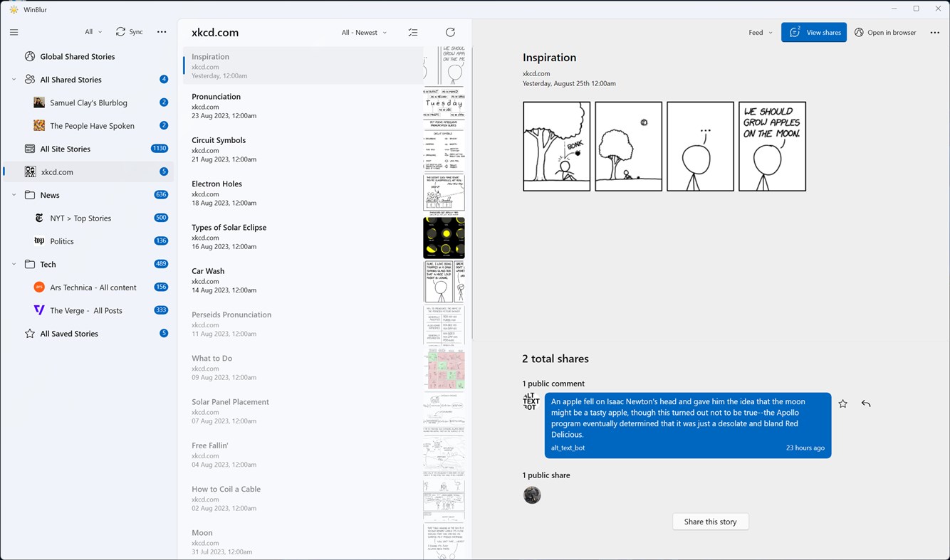Click the Open in browser globe icon
The width and height of the screenshot is (950, 560).
point(858,32)
